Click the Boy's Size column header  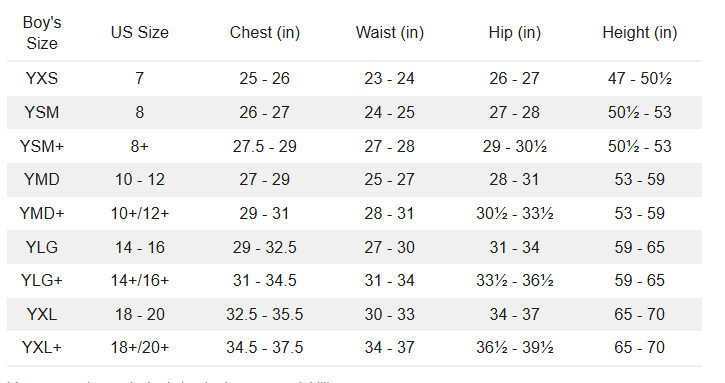(x=42, y=33)
